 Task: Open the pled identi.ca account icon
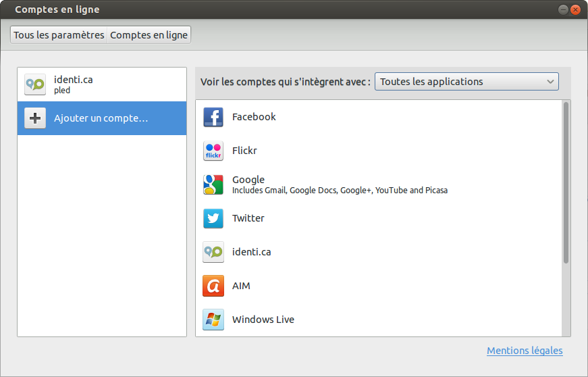[35, 84]
